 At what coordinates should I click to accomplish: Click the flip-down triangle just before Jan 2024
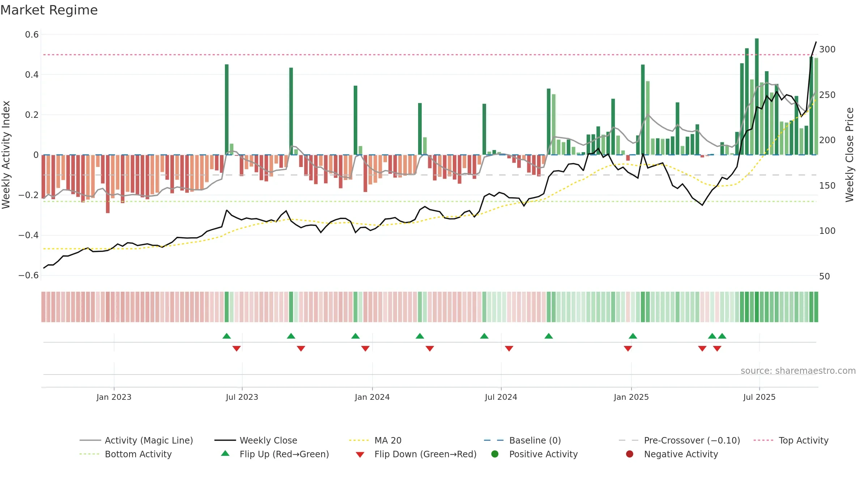tap(365, 348)
